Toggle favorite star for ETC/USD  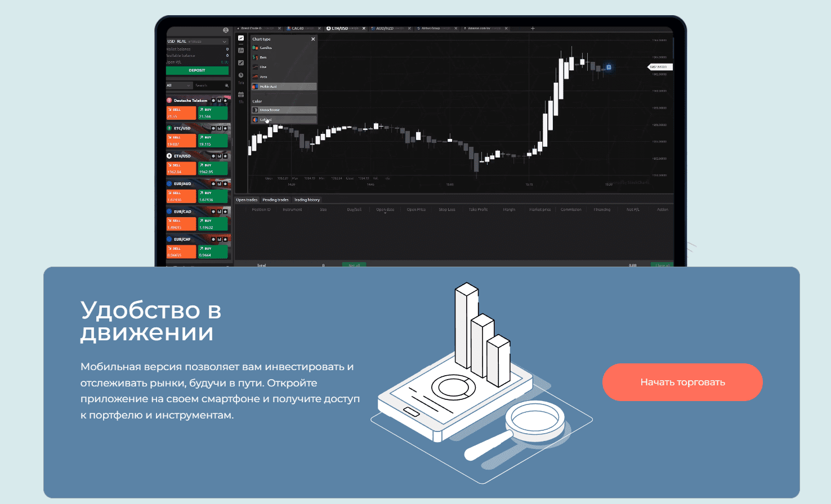[225, 128]
